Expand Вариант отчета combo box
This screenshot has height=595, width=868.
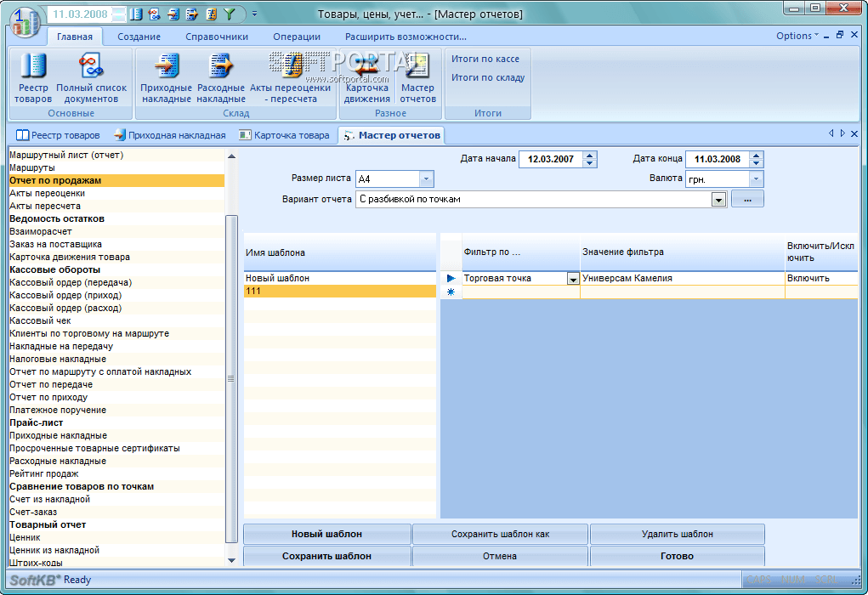(718, 200)
